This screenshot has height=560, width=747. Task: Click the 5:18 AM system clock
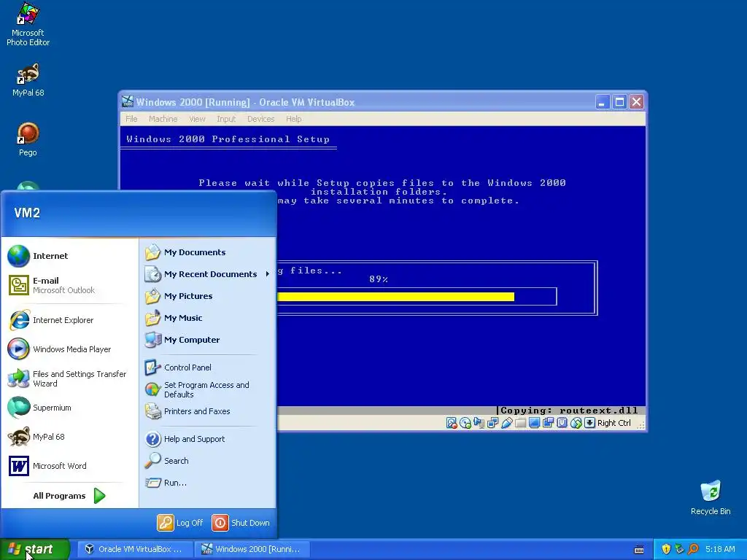[720, 549]
